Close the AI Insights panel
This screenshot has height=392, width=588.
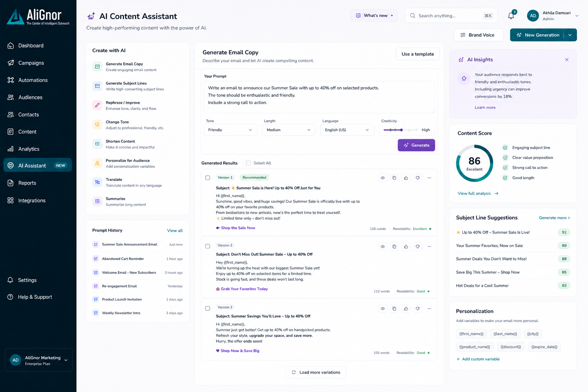[567, 60]
